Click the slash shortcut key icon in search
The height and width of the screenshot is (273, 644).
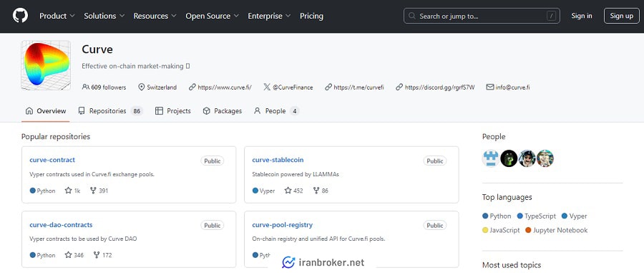click(551, 16)
